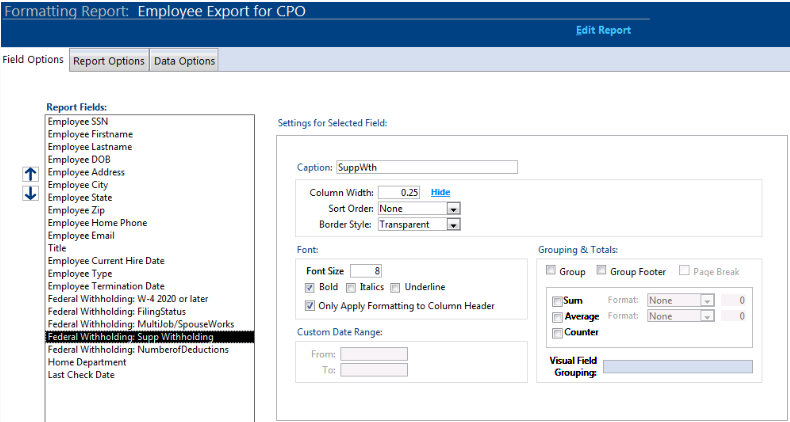This screenshot has height=422, width=790.
Task: Select Employee Lastname in Report Fields
Action: click(150, 147)
